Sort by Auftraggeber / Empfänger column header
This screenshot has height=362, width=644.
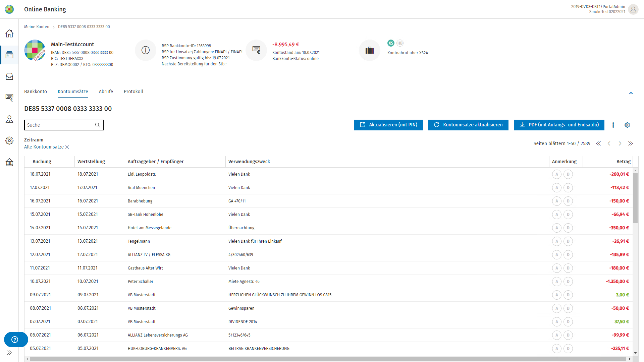175,162
